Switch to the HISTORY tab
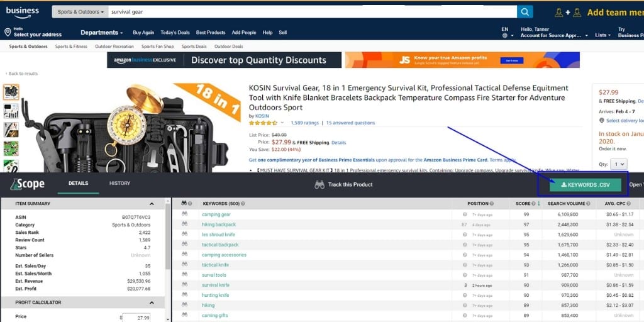 (x=119, y=183)
